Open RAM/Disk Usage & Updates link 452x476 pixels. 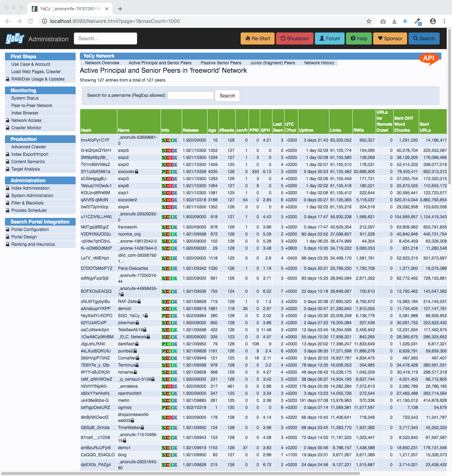[x=38, y=79]
